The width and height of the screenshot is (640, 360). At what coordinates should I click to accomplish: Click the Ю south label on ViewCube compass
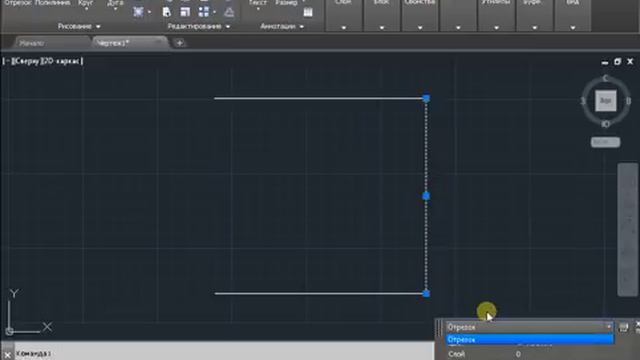(605, 124)
